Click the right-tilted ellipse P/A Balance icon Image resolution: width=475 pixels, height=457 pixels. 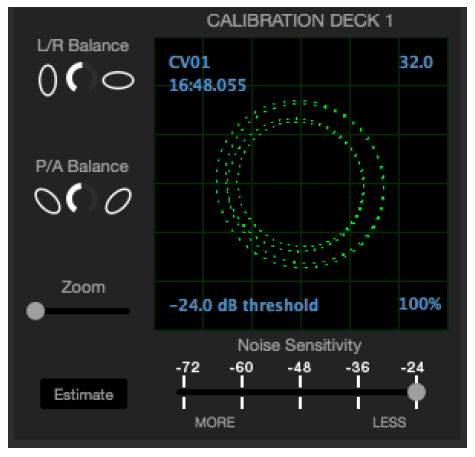point(118,201)
